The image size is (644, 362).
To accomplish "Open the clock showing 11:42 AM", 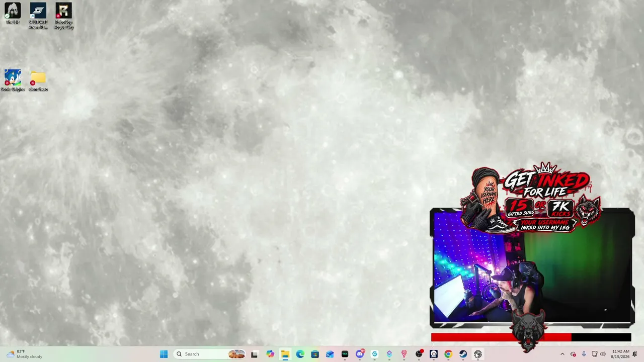I will [x=621, y=354].
